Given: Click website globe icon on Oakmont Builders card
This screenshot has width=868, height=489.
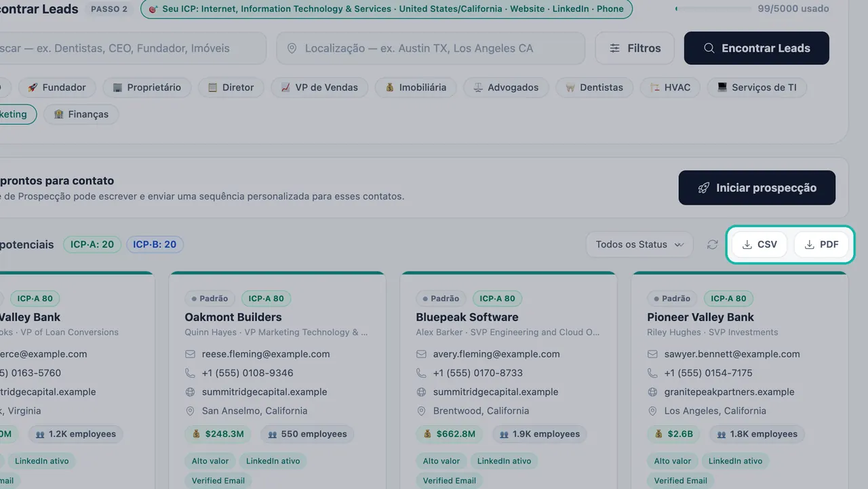Looking at the screenshot, I should pos(190,392).
